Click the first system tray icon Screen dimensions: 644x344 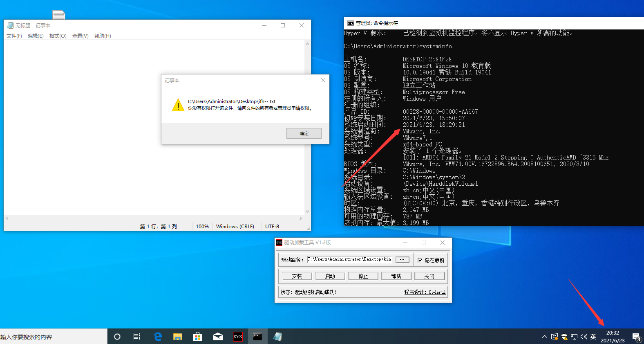(555, 337)
